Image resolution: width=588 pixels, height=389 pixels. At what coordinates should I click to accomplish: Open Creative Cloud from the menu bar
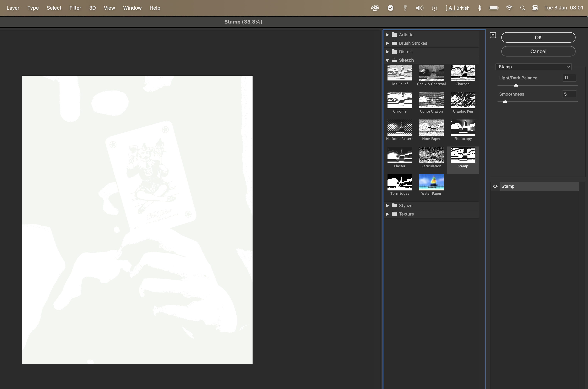tap(375, 8)
